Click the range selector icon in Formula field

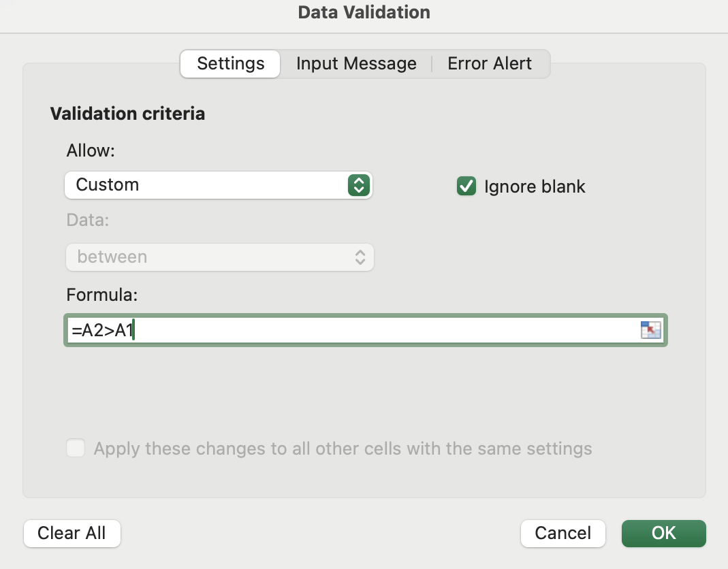(x=650, y=330)
